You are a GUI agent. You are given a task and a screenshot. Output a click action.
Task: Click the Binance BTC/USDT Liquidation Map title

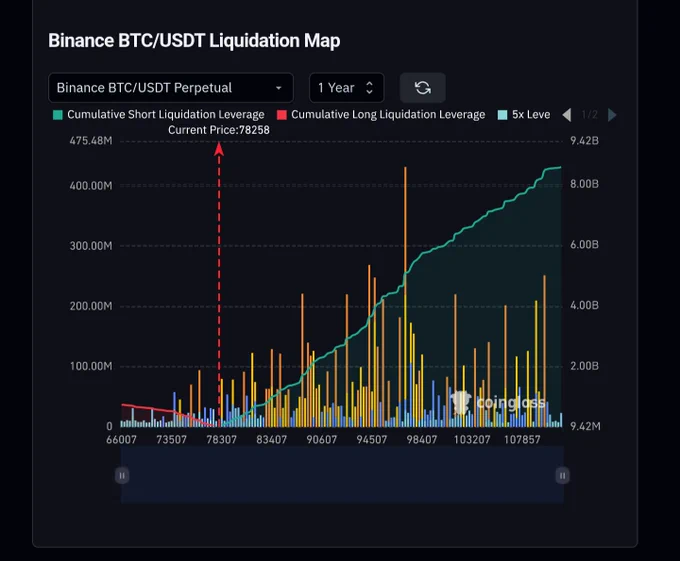coord(194,41)
